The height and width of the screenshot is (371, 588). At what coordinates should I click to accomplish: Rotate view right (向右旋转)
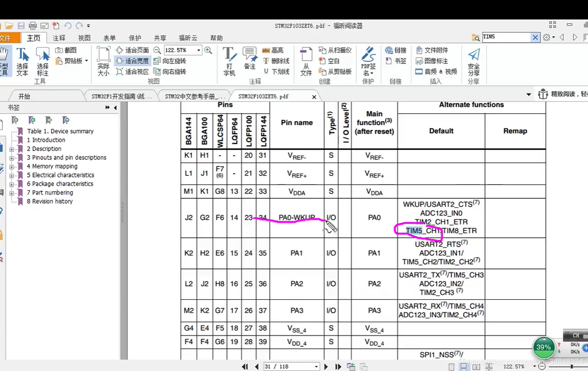pyautogui.click(x=170, y=72)
